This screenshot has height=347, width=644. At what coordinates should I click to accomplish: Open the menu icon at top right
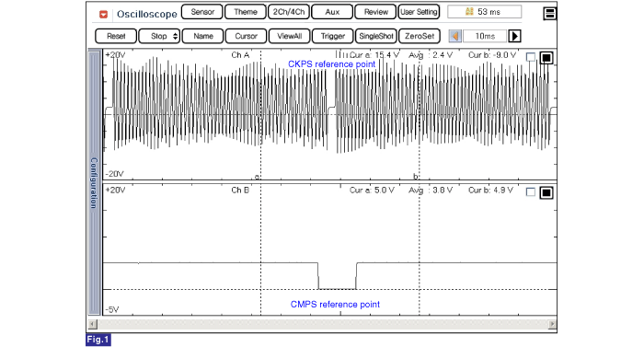[x=549, y=14]
